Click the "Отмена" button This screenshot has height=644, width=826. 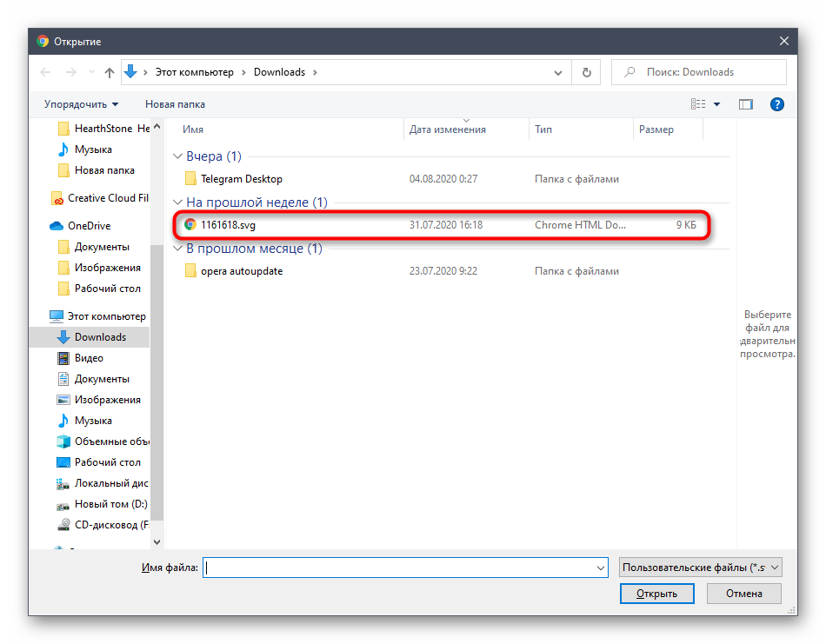click(x=743, y=594)
